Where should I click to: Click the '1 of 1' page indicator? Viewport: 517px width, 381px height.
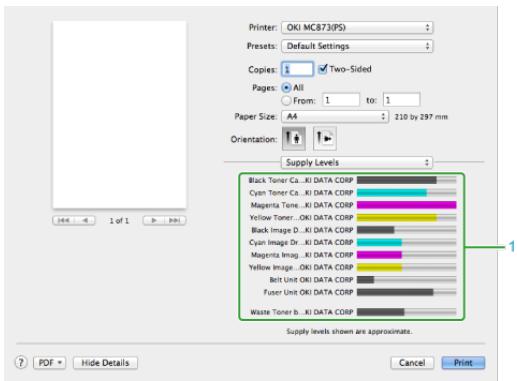point(119,221)
